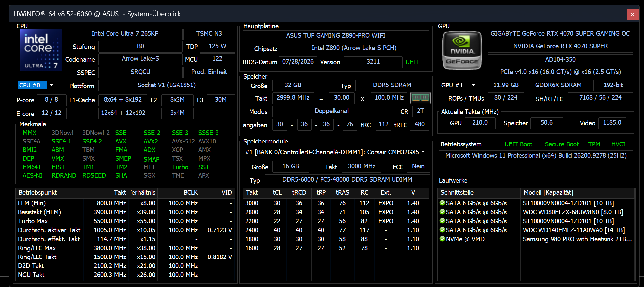Click the Samsung 980 PRO drive entry
Screen dimensions: 644x287
[x=577, y=239]
